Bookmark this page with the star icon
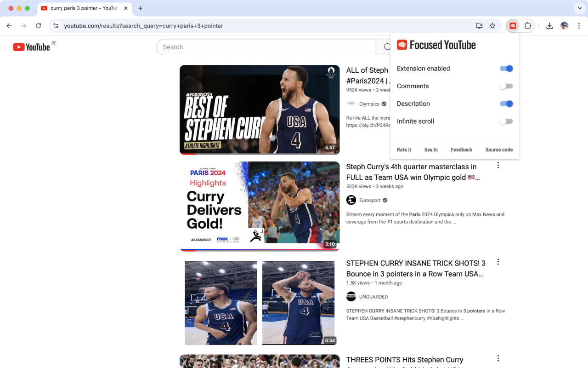Image resolution: width=588 pixels, height=368 pixels. (x=492, y=26)
